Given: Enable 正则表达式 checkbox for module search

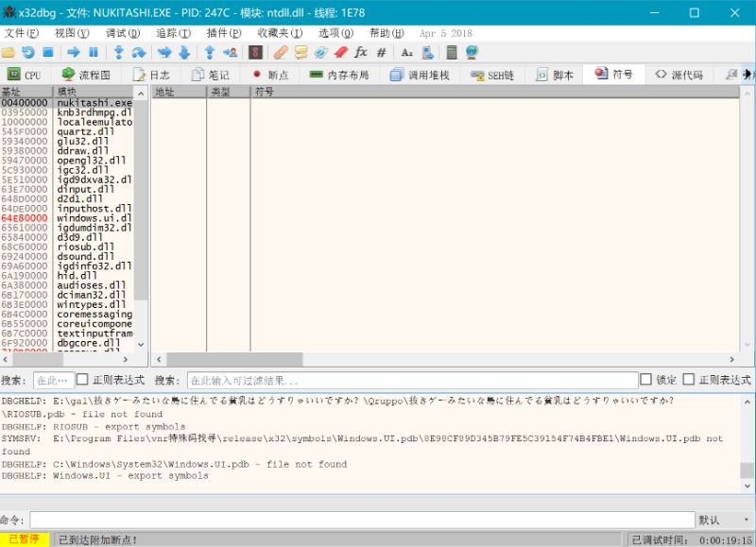Looking at the screenshot, I should pyautogui.click(x=83, y=380).
